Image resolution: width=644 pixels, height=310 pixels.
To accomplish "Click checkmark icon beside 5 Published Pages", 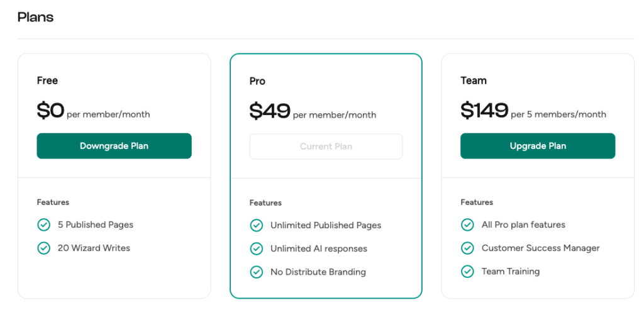I will coord(44,224).
